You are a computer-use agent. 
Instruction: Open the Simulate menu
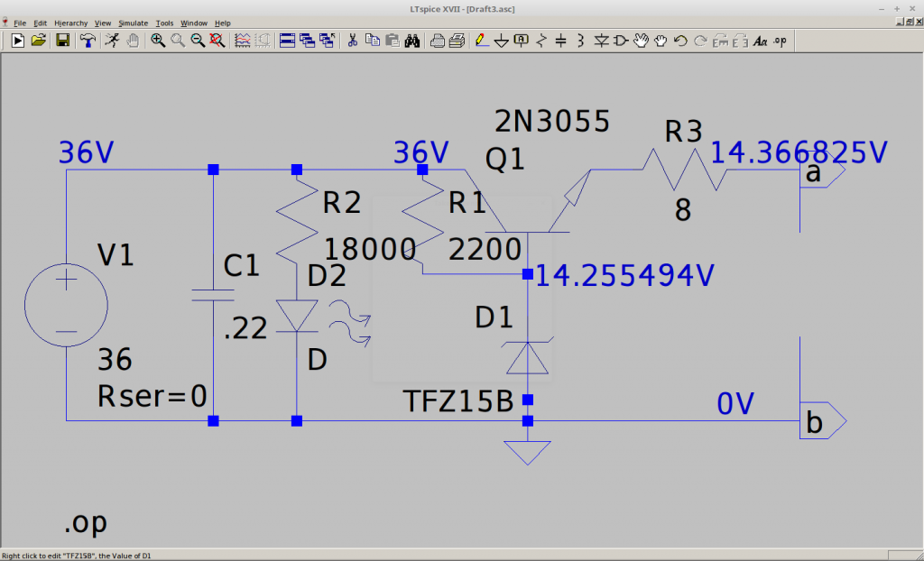coord(133,23)
